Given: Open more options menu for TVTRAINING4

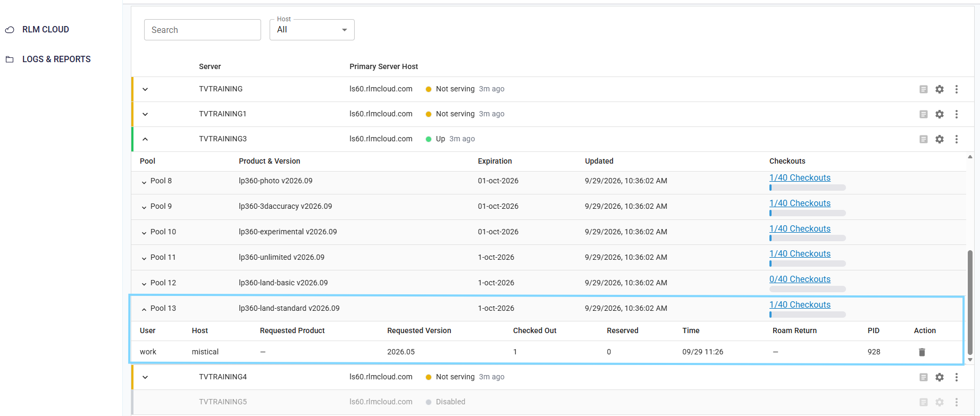Looking at the screenshot, I should (x=956, y=377).
